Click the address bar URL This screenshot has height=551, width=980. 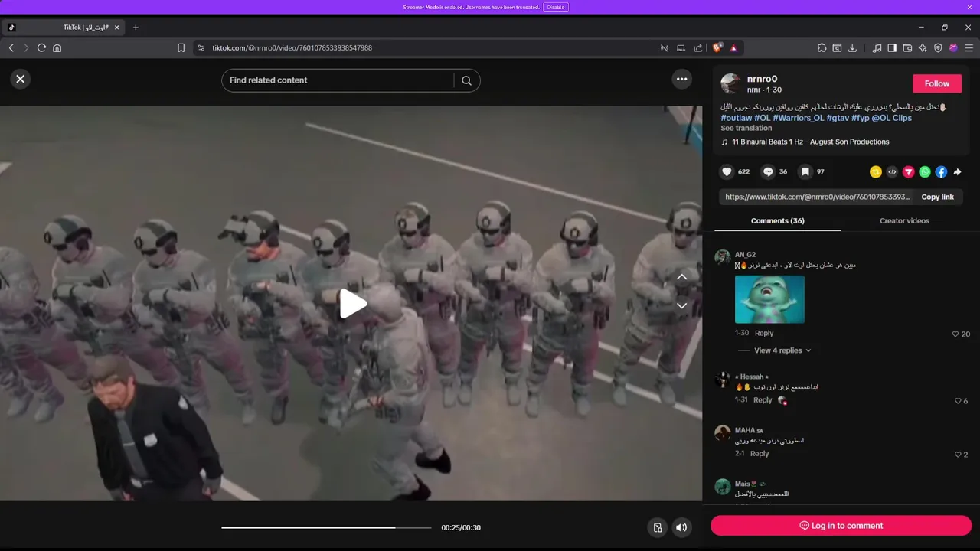coord(292,47)
